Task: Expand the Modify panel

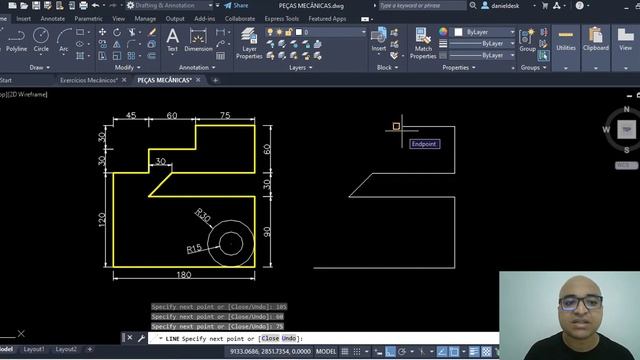Action: [x=127, y=67]
